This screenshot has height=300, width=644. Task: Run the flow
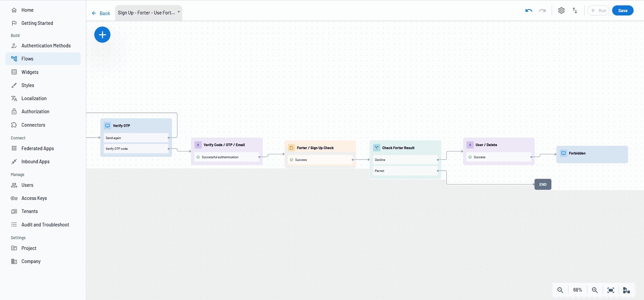[598, 10]
